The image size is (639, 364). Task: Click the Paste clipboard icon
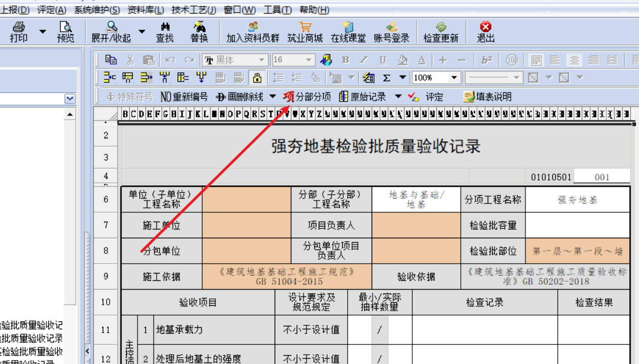pyautogui.click(x=149, y=60)
